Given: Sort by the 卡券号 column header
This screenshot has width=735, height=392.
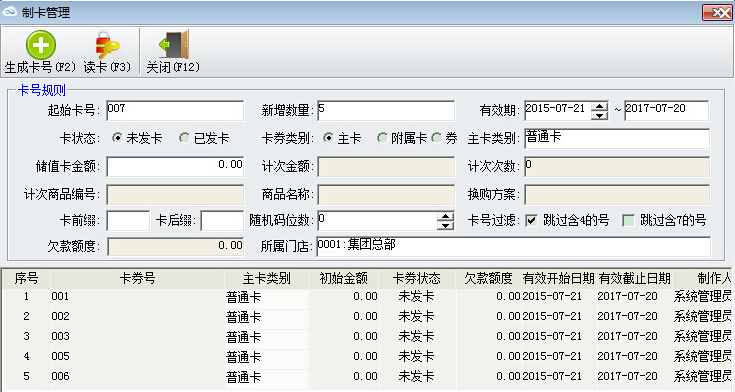Looking at the screenshot, I should point(137,279).
